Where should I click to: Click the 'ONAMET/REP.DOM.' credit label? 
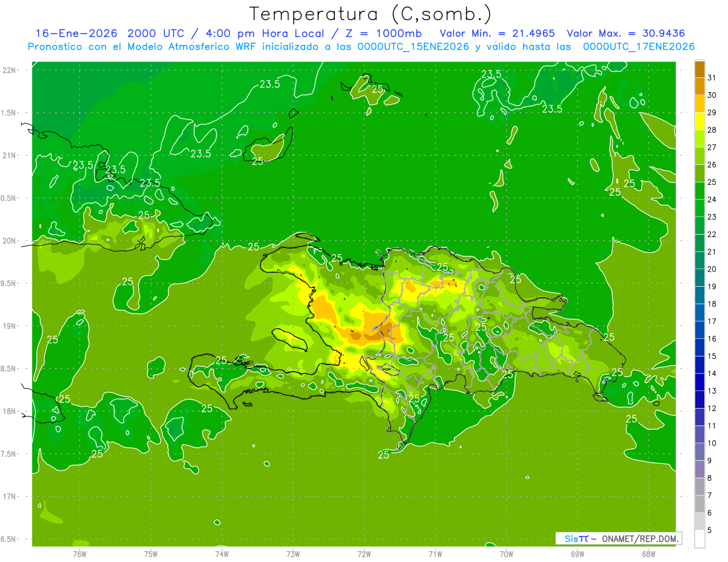641,538
